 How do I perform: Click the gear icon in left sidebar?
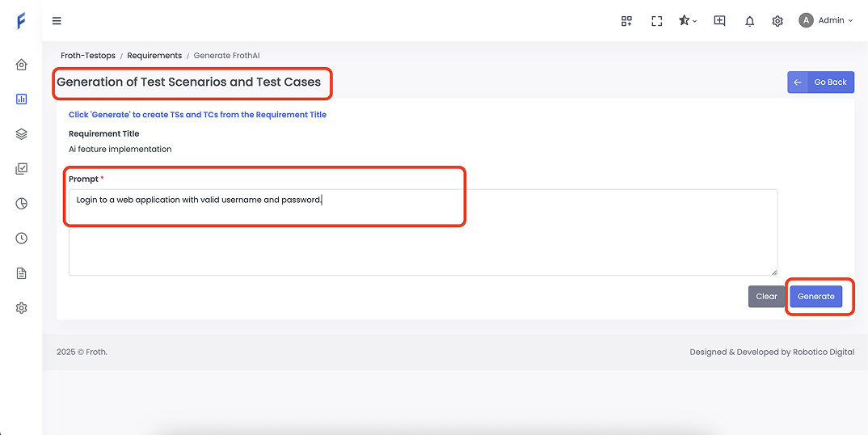pos(21,308)
